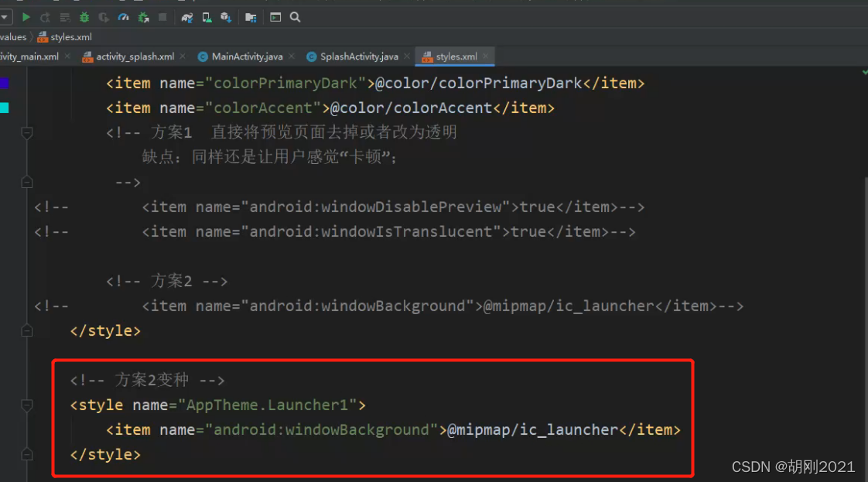Click the fold marker beside first </style>
The width and height of the screenshot is (868, 482).
(26, 331)
